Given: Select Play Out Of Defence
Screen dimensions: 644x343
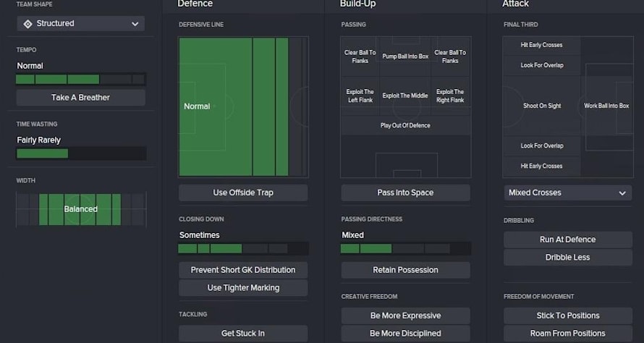Looking at the screenshot, I should pos(405,125).
